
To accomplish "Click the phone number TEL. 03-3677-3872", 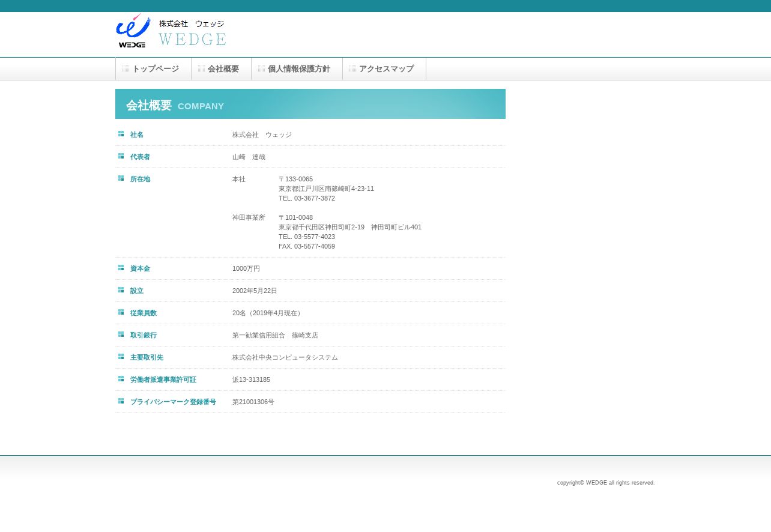I will point(307,198).
